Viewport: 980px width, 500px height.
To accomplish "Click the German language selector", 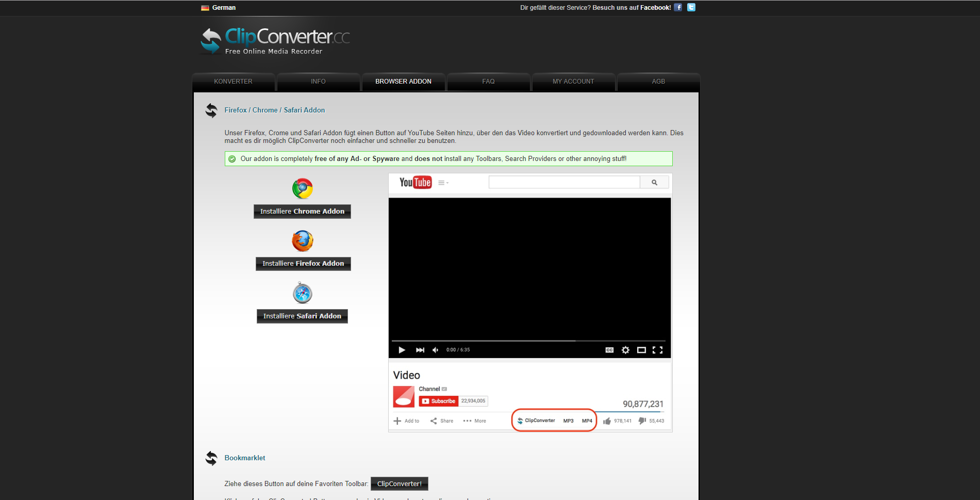I will click(x=219, y=8).
